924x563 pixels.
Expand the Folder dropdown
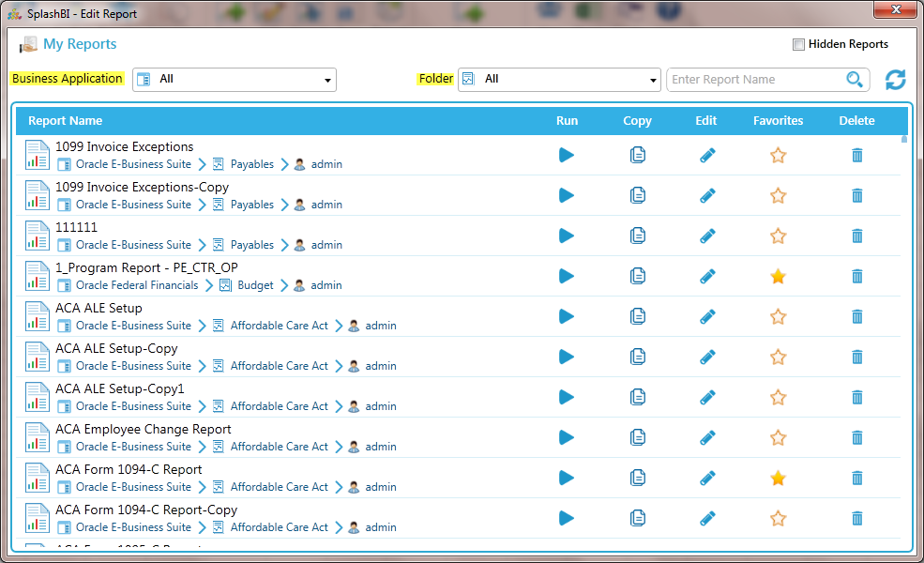(x=560, y=80)
